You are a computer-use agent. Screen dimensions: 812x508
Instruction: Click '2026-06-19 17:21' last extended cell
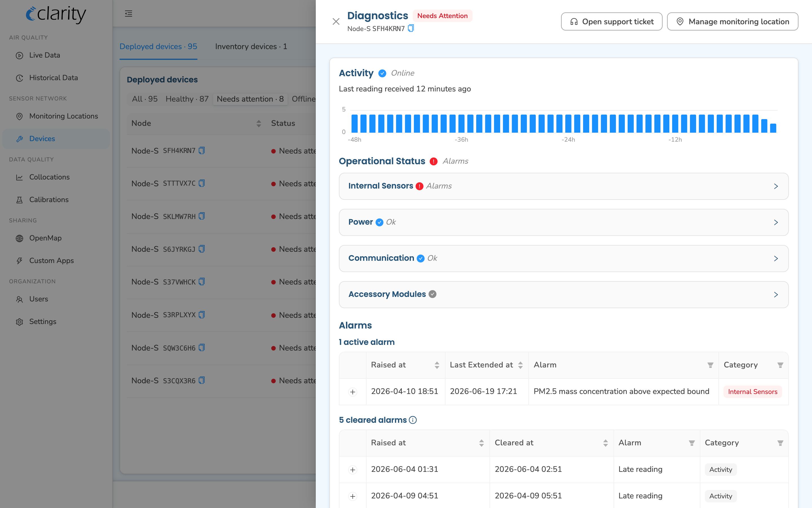483,391
